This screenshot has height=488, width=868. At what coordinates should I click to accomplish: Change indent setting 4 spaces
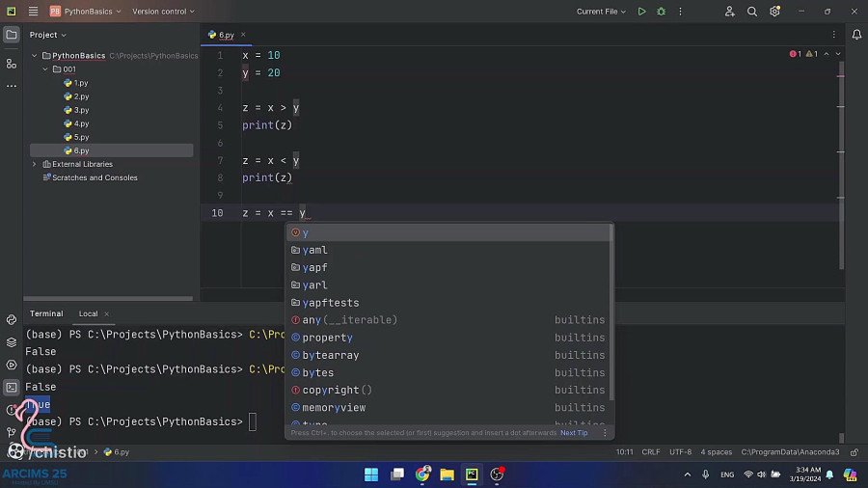click(x=716, y=452)
